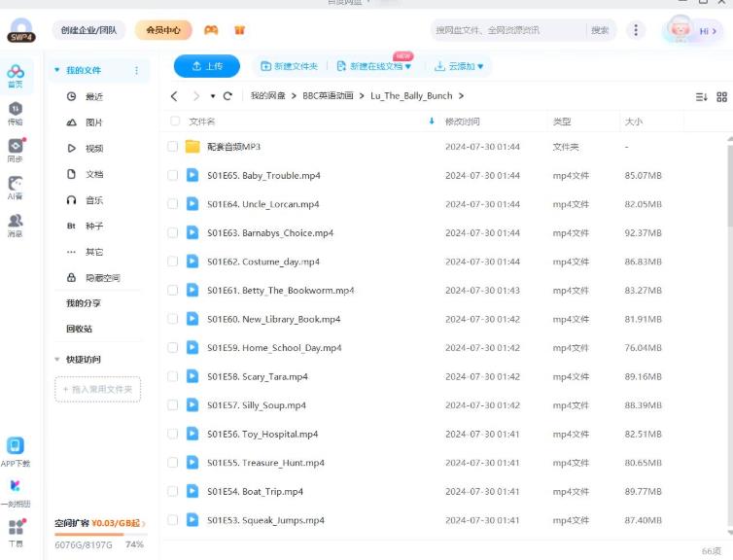The image size is (733, 560).
Task: Open 会员中心 button
Action: [x=163, y=30]
